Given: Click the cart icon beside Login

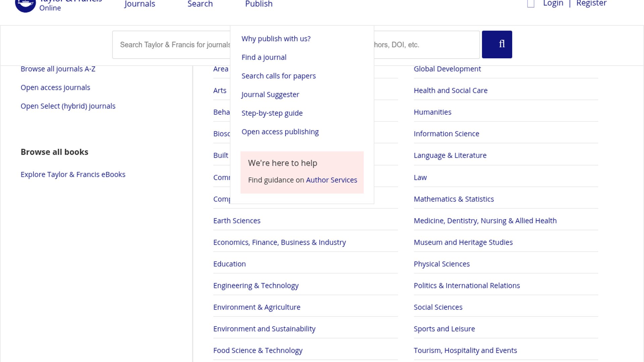Looking at the screenshot, I should (531, 4).
